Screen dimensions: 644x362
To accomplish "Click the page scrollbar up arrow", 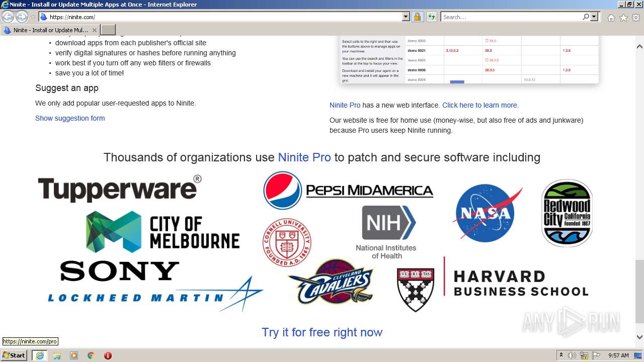I will 639,47.
